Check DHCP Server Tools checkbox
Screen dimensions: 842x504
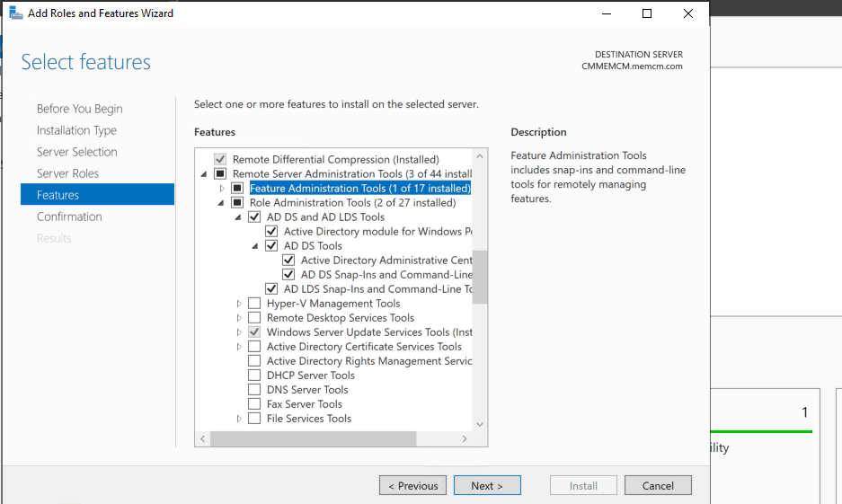tap(254, 376)
